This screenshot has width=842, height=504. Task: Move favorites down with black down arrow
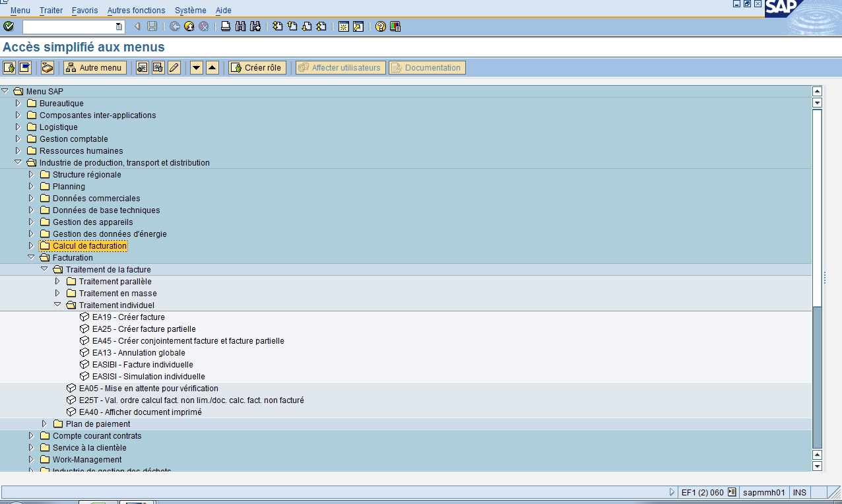point(197,67)
